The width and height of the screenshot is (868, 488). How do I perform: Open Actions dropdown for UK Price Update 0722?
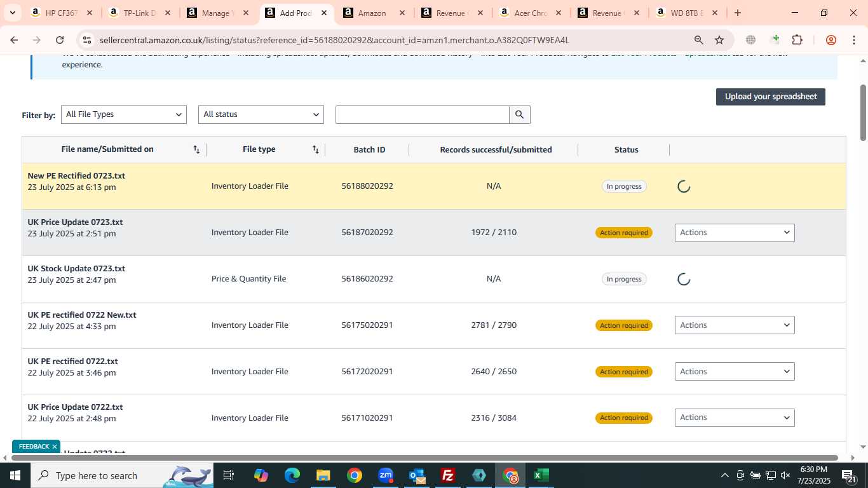click(x=735, y=417)
